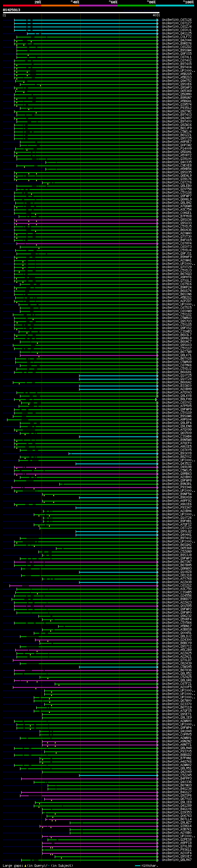Viewport: 197px width, 868px height.
Task: Open hit UniRef100_C6T127
Action: point(177,24)
